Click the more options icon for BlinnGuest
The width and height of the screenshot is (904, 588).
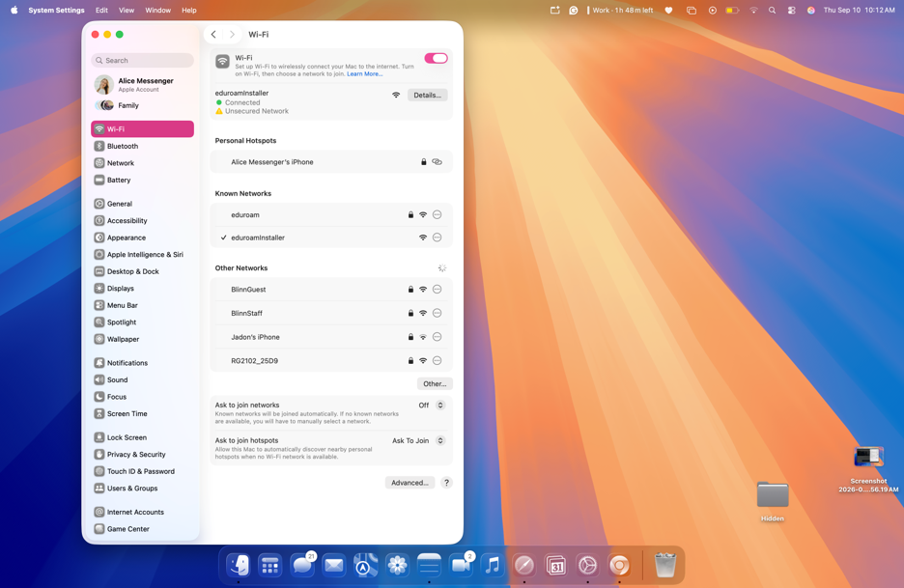[x=437, y=290]
